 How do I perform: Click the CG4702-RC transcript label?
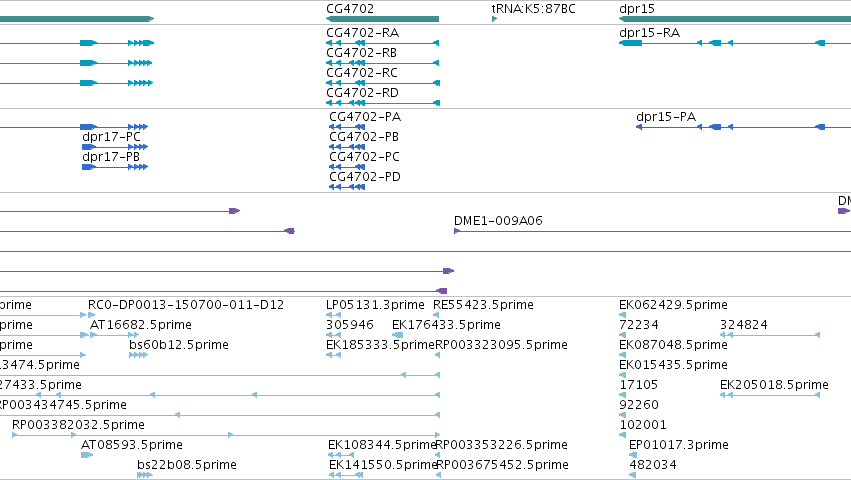pyautogui.click(x=362, y=73)
